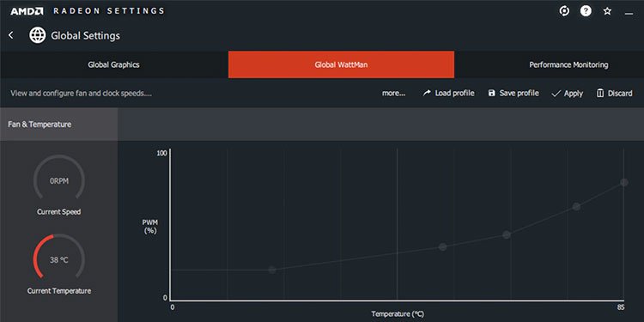Select the Fan & Temperature section header

coord(58,124)
